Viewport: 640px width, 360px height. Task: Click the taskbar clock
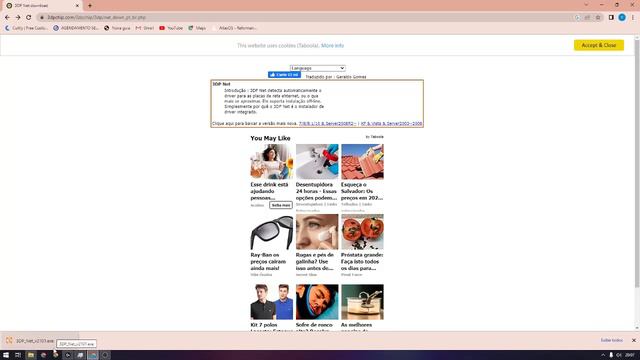click(630, 355)
